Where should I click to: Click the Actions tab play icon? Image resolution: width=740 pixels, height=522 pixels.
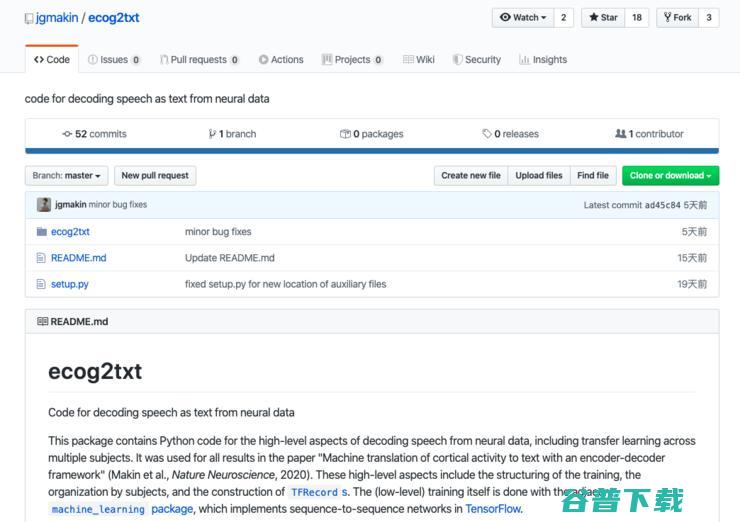(263, 59)
